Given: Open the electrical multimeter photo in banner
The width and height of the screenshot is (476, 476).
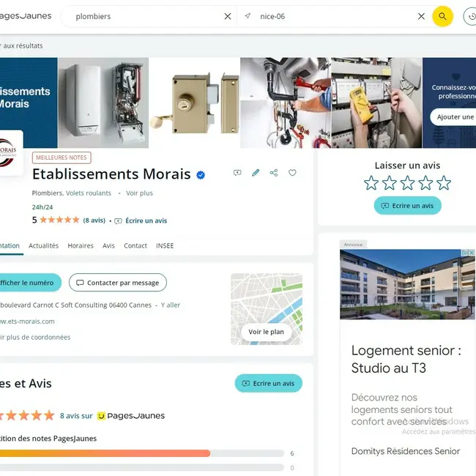Looking at the screenshot, I should [376, 103].
